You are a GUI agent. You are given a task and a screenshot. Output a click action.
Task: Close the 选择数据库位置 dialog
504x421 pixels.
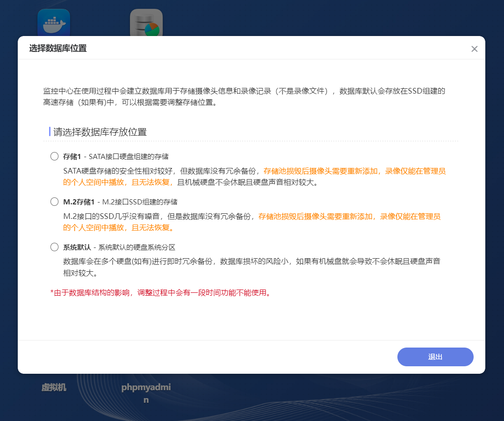tap(475, 49)
